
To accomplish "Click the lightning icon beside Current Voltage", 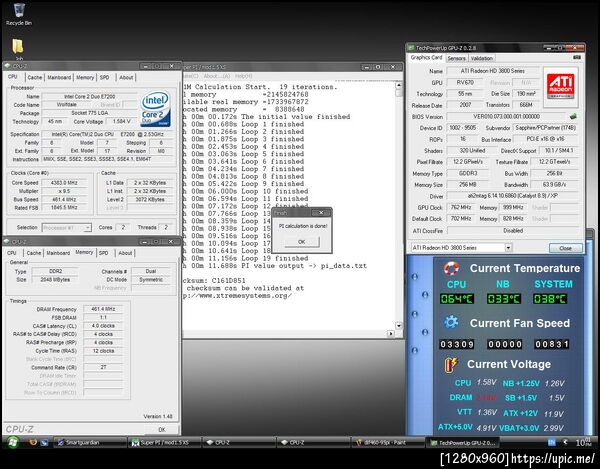I will [451, 365].
